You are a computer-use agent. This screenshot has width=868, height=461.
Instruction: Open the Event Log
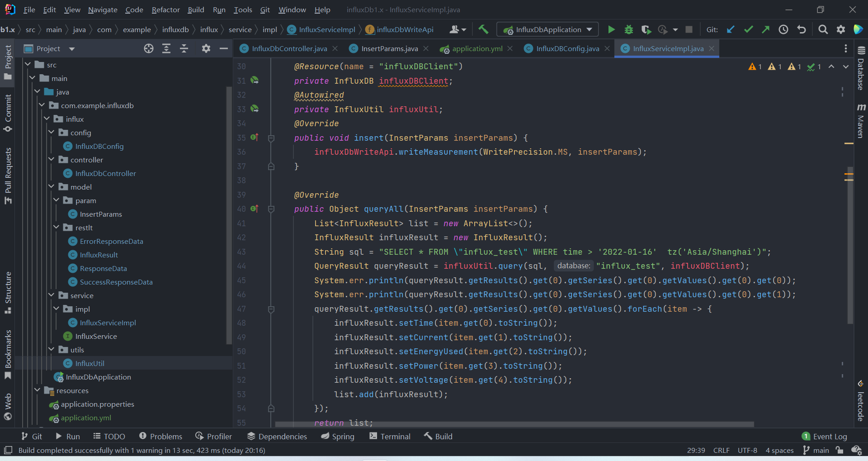click(x=825, y=437)
